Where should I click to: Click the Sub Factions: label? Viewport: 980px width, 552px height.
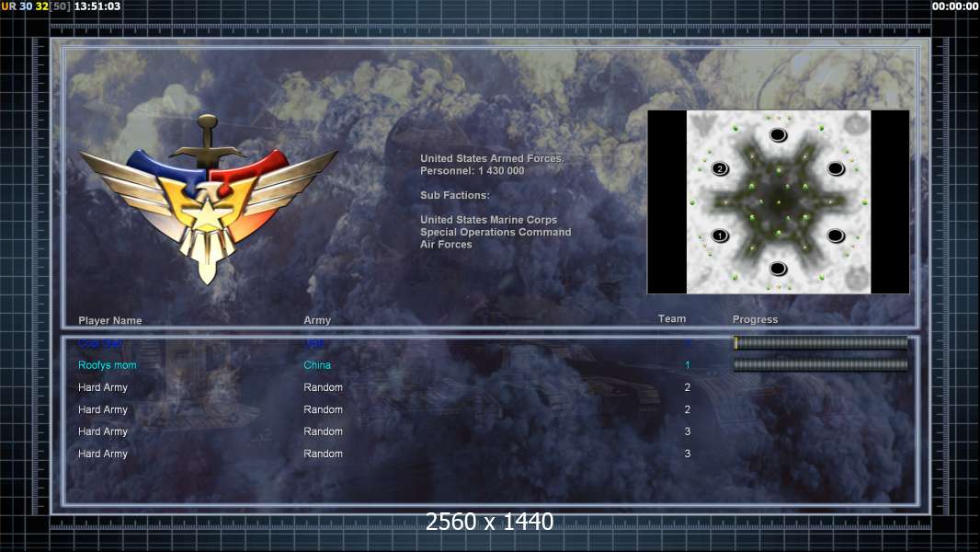click(455, 195)
